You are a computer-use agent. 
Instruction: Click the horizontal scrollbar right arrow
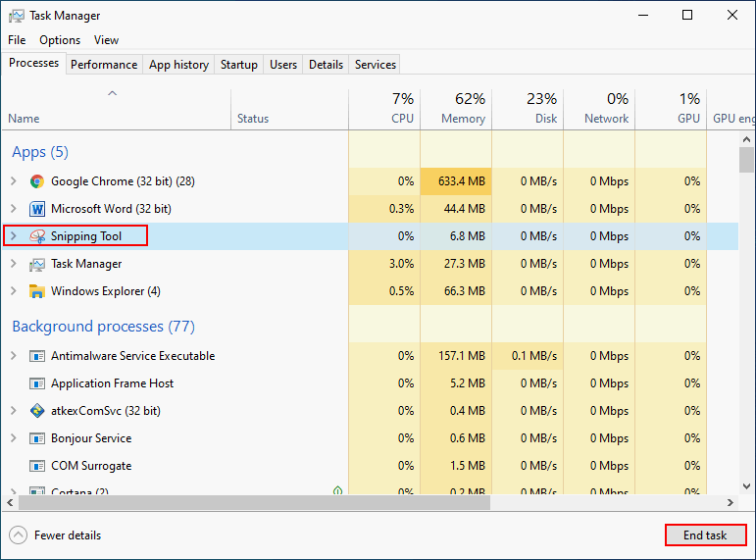point(730,502)
